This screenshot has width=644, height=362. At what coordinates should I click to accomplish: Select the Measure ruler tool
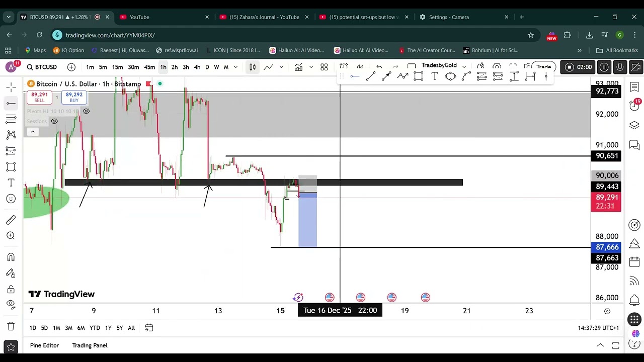click(x=11, y=220)
